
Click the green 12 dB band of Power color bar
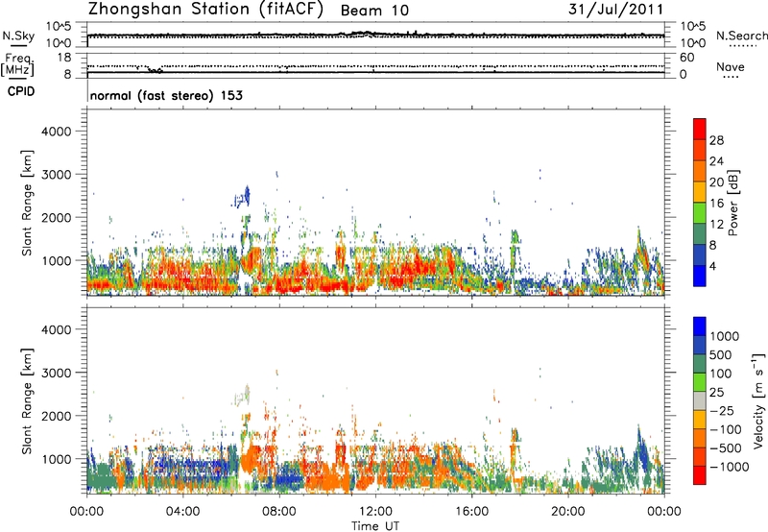700,212
